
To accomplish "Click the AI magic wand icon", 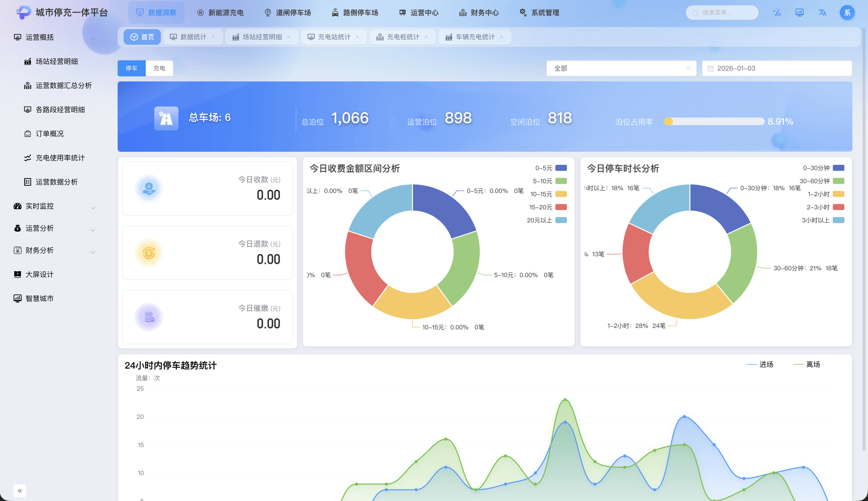I will pyautogui.click(x=777, y=13).
